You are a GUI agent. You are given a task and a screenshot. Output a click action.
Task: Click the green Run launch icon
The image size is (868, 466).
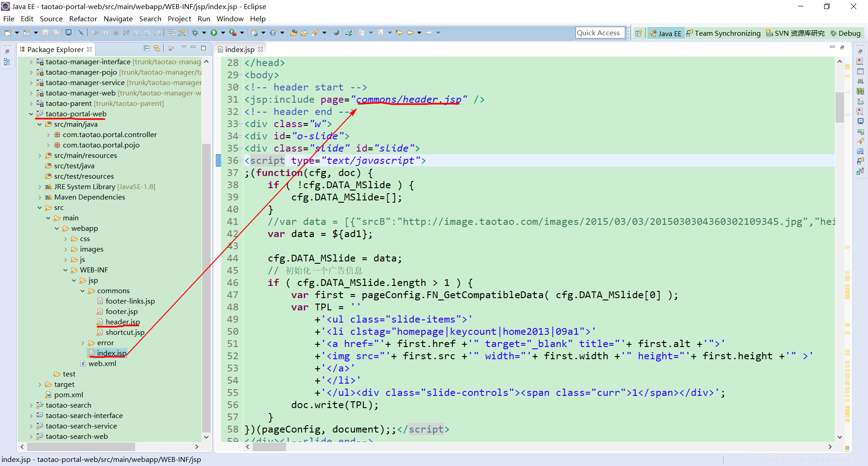pyautogui.click(x=214, y=33)
